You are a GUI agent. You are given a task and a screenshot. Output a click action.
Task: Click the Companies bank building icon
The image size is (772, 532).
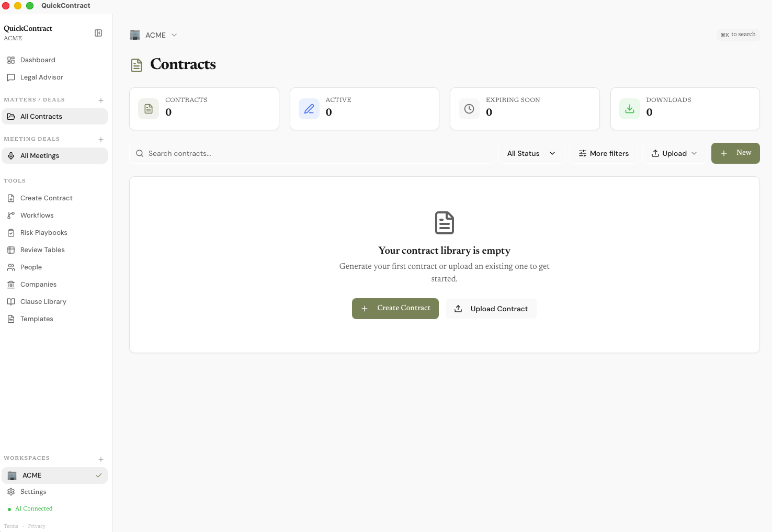[x=11, y=285]
